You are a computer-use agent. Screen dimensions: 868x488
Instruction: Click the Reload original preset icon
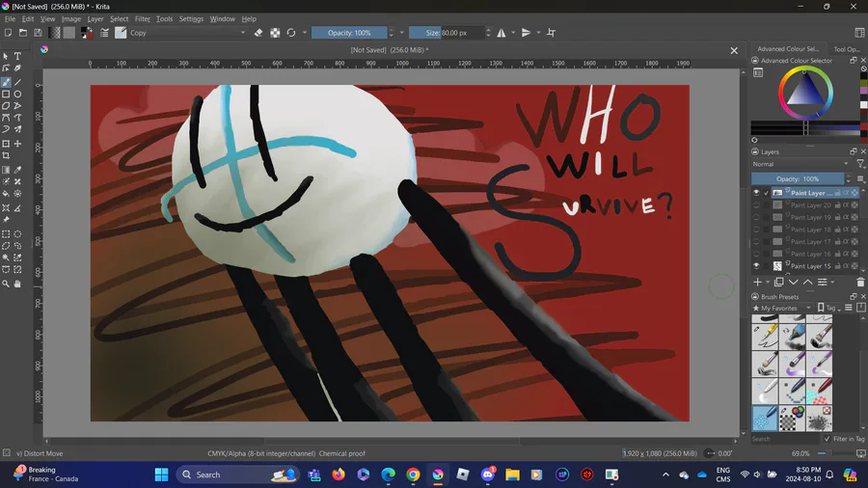(291, 33)
